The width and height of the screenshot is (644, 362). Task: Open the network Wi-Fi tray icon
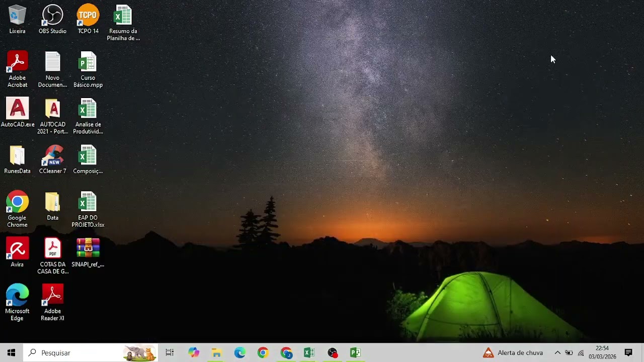coord(581,352)
